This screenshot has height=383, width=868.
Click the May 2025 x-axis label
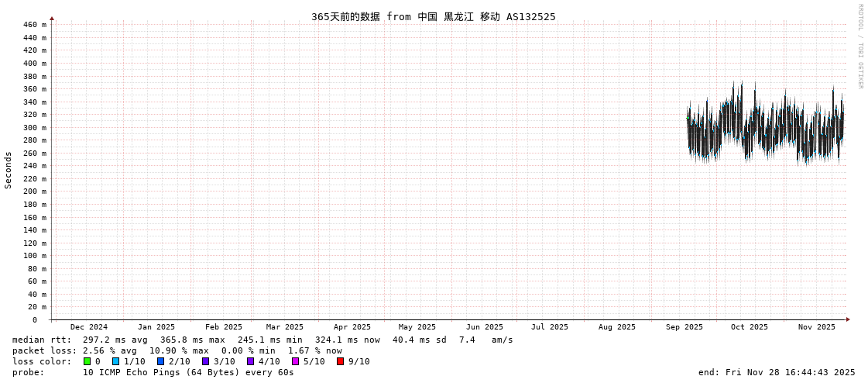point(417,327)
